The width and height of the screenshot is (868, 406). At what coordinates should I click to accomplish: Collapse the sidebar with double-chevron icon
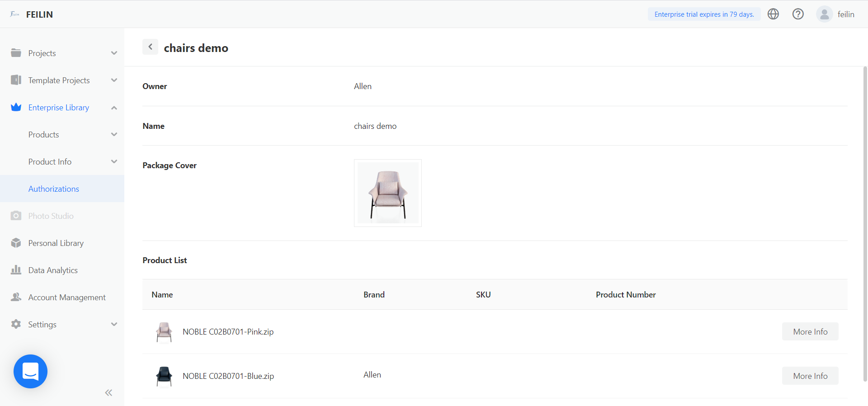(x=108, y=392)
